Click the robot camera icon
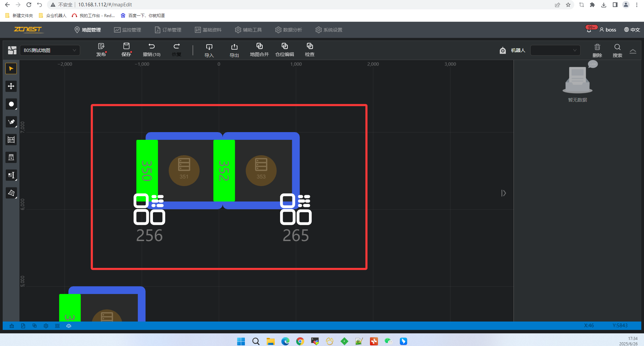 [x=502, y=50]
